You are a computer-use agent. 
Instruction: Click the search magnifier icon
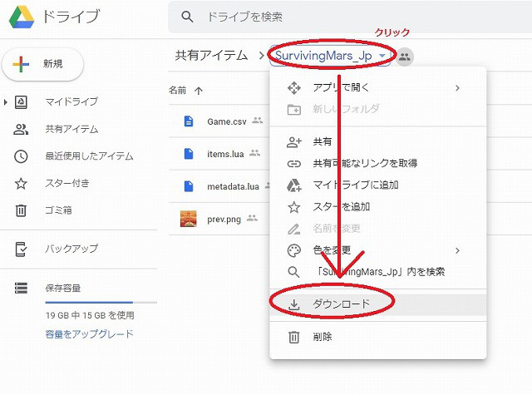187,17
